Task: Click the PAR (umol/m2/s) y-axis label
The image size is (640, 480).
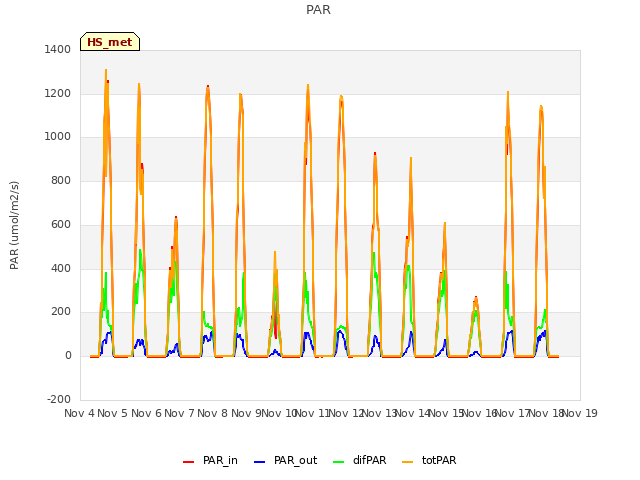Action: coord(14,225)
